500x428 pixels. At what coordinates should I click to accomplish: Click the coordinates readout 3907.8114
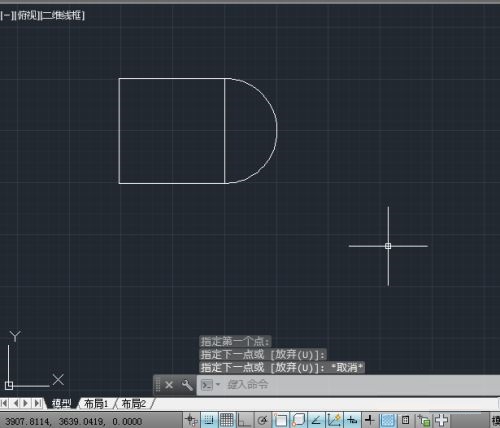tap(28, 421)
